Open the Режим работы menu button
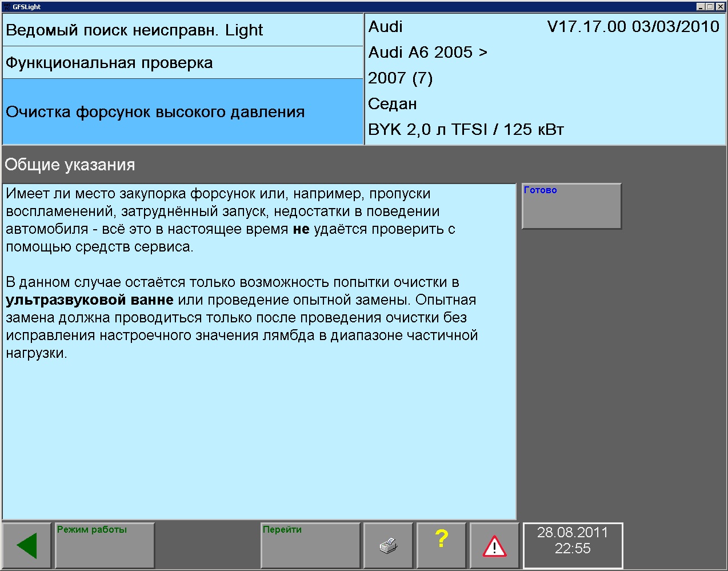Image resolution: width=728 pixels, height=571 pixels. pyautogui.click(x=105, y=545)
